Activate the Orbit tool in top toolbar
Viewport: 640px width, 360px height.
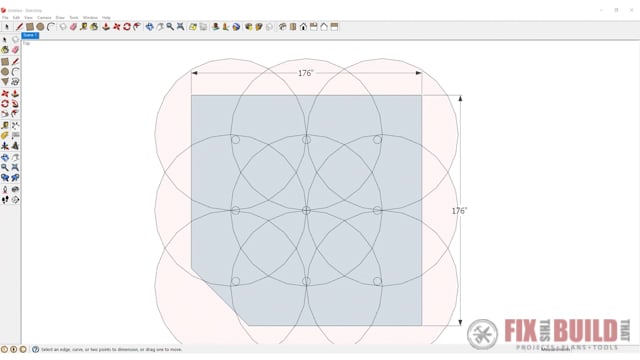149,27
